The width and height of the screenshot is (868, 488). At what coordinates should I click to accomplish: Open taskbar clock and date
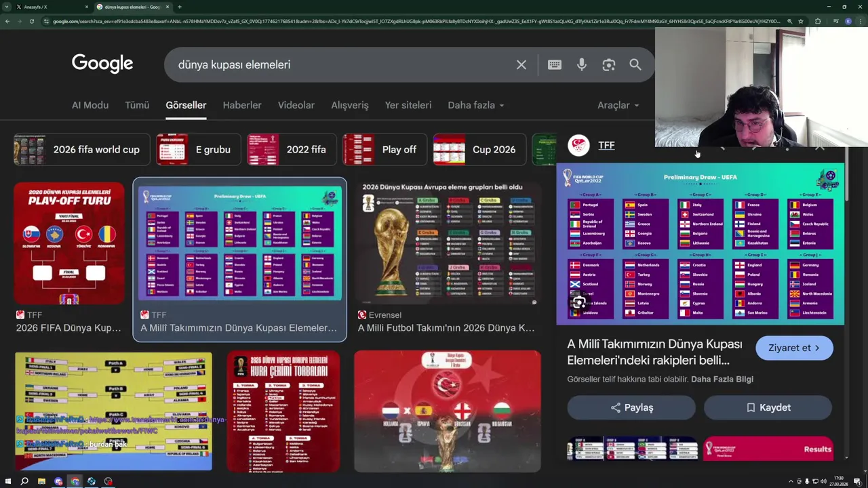pyautogui.click(x=839, y=481)
